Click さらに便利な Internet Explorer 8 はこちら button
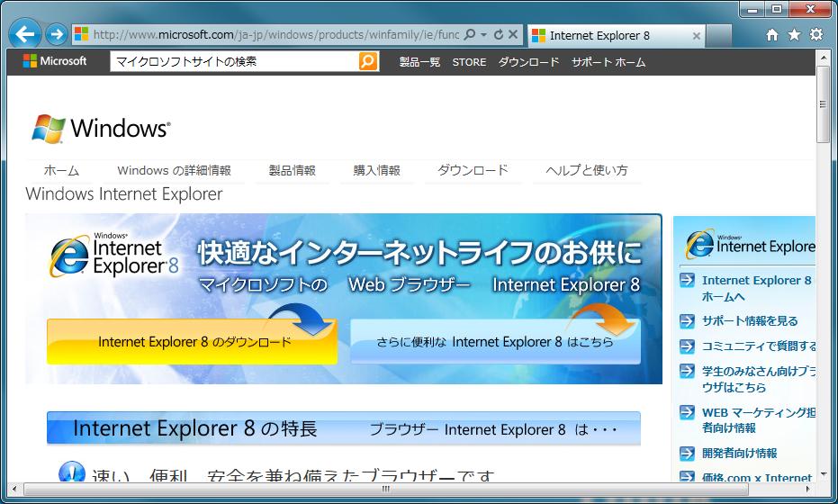This screenshot has height=504, width=838. 495,342
